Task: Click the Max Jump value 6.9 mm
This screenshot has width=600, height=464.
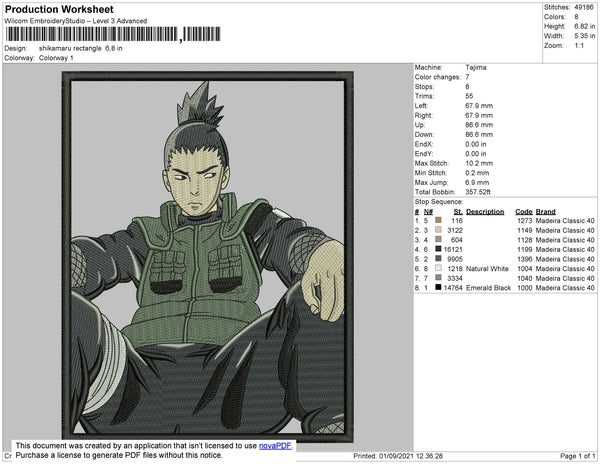Action: click(x=477, y=182)
